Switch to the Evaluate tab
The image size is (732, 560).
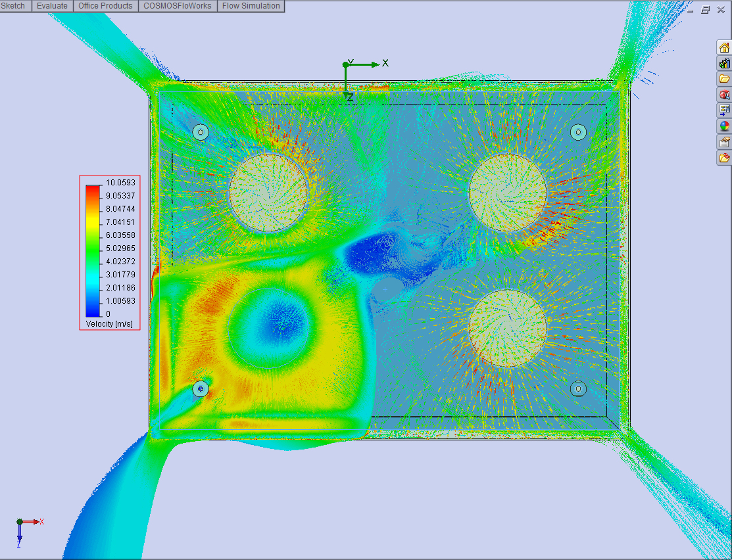point(52,6)
